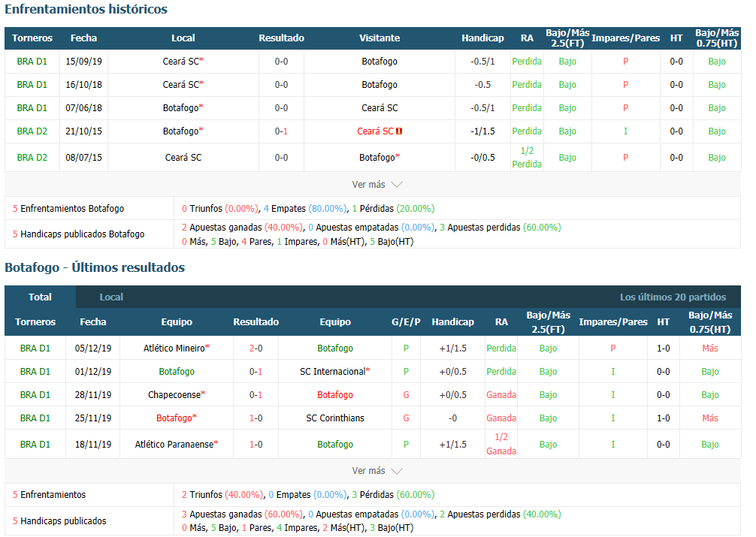
Task: Expand Botafogo results with second Ver más
Action: [376, 471]
